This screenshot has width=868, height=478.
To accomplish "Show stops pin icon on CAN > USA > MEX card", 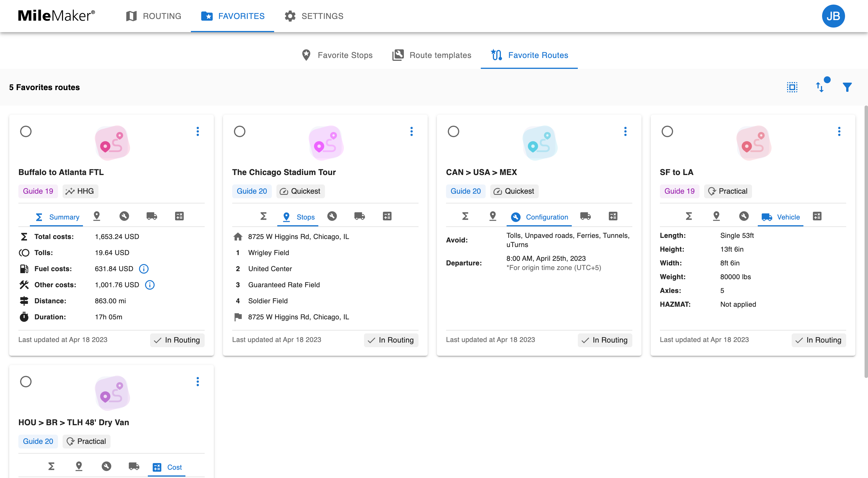I will [493, 216].
